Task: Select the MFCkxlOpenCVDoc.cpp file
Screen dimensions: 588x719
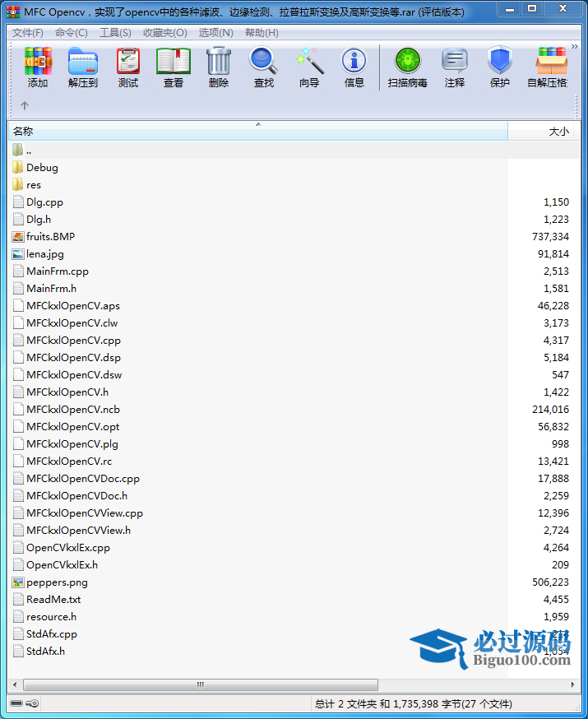Action: point(83,478)
